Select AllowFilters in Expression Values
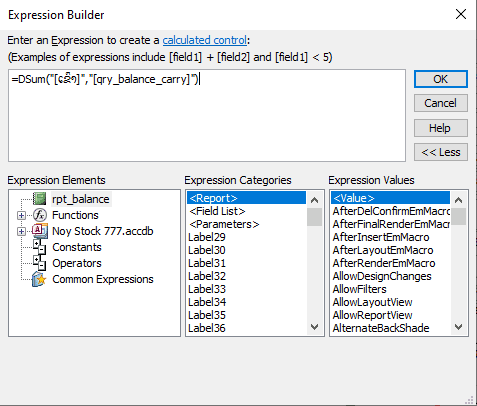 point(359,289)
